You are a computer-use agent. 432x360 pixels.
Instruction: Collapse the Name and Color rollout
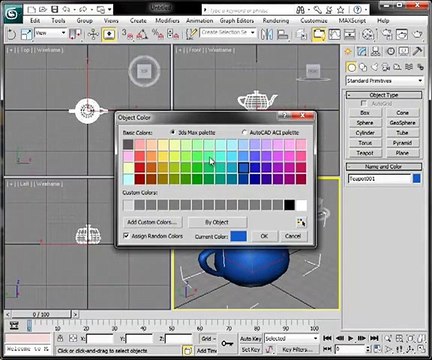(x=384, y=167)
